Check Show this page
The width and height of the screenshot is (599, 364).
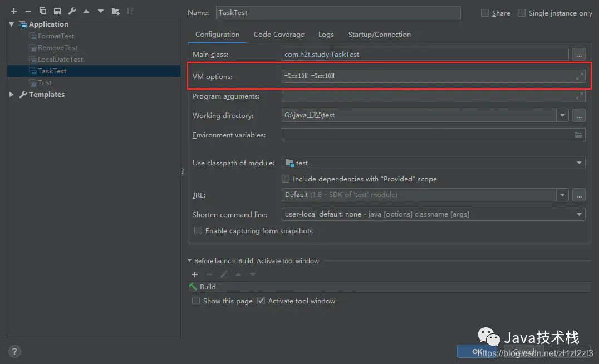(x=195, y=301)
